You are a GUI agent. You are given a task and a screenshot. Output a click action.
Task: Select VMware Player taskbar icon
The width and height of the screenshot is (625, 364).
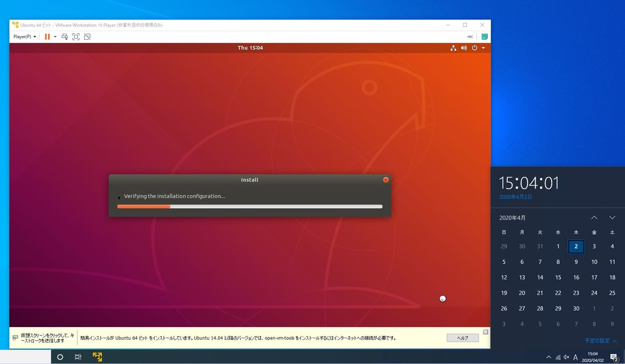97,357
